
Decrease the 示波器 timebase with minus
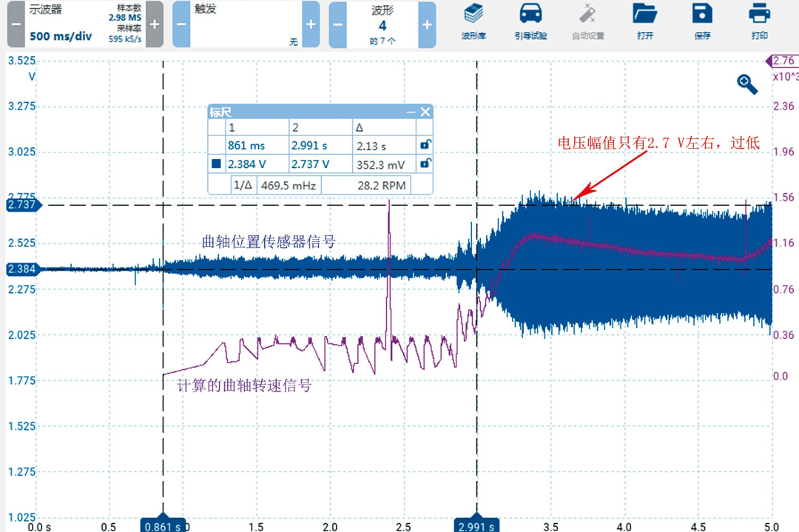[x=16, y=24]
